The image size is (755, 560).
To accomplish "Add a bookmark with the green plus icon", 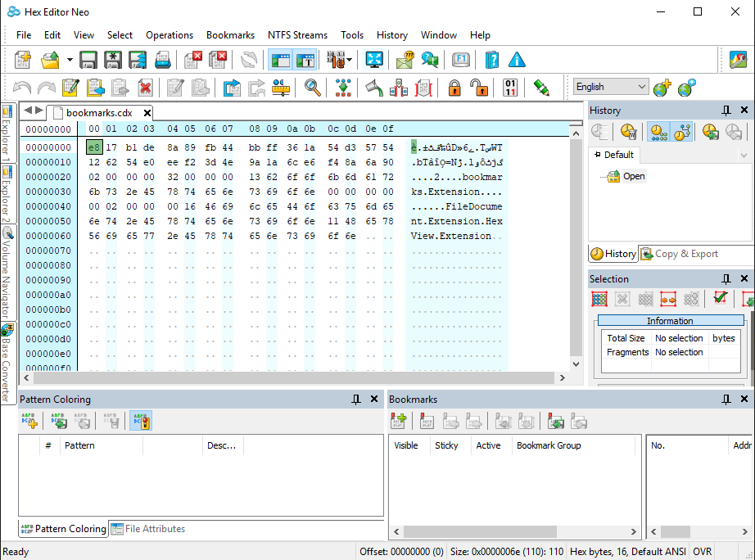I will 399,422.
